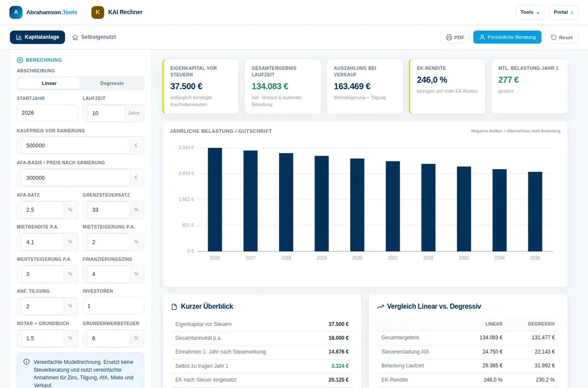Click the Finanzierungszins input field
This screenshot has width=588, height=388.
[x=106, y=274]
